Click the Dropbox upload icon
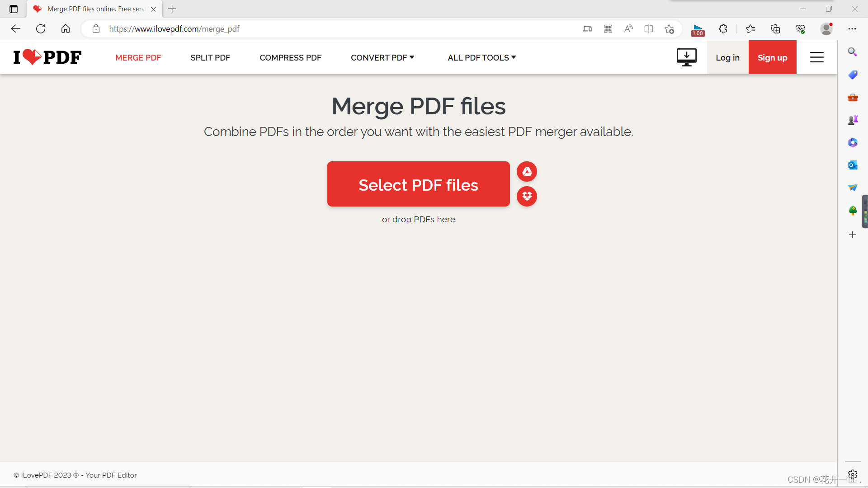The width and height of the screenshot is (868, 488). click(527, 196)
